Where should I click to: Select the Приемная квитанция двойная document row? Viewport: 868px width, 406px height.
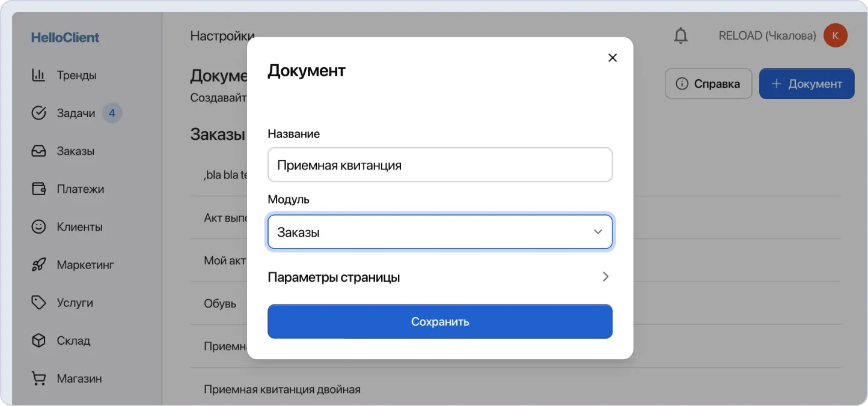pyautogui.click(x=283, y=389)
